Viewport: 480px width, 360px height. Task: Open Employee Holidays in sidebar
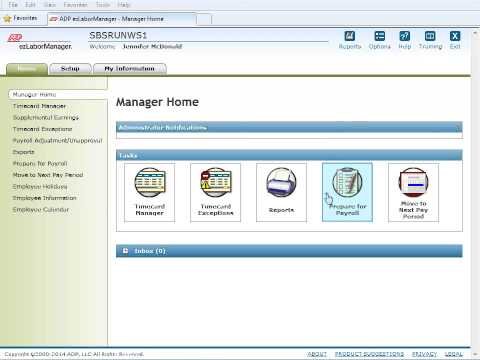(40, 186)
